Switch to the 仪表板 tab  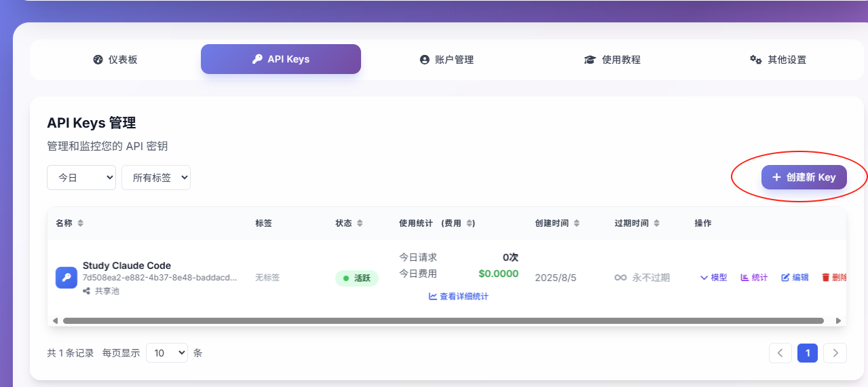point(115,60)
